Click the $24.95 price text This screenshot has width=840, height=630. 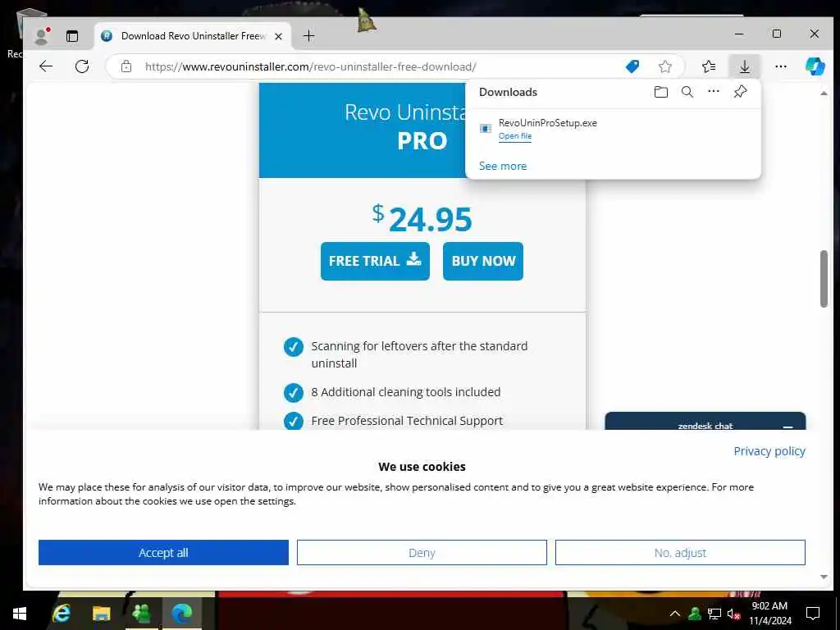click(422, 218)
